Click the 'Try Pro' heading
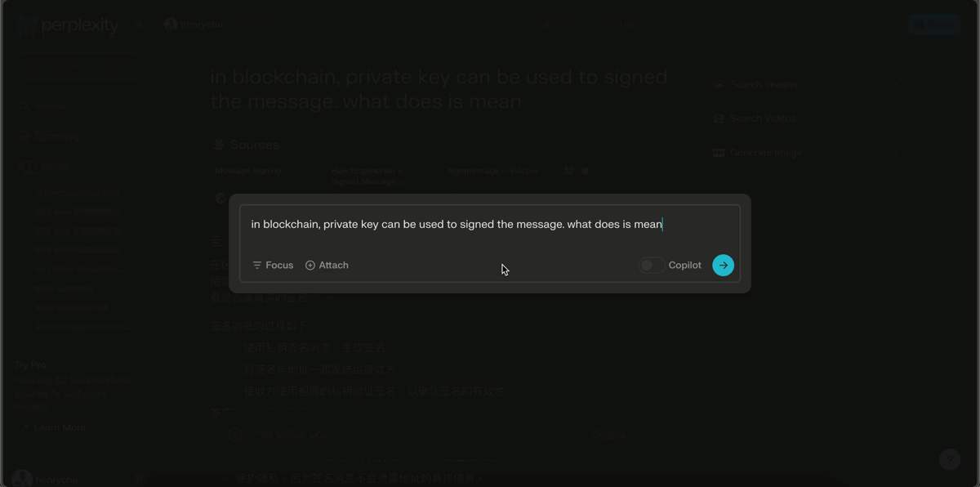 pos(31,365)
